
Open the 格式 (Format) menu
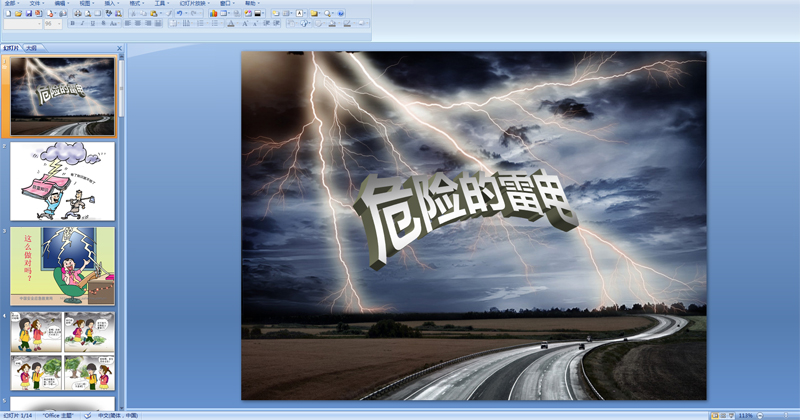pyautogui.click(x=136, y=3)
